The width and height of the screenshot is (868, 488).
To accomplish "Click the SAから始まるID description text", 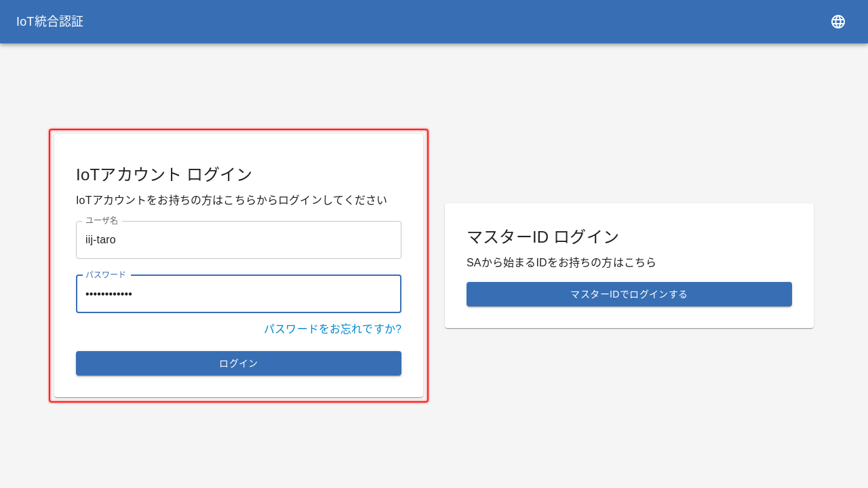I will 561,262.
